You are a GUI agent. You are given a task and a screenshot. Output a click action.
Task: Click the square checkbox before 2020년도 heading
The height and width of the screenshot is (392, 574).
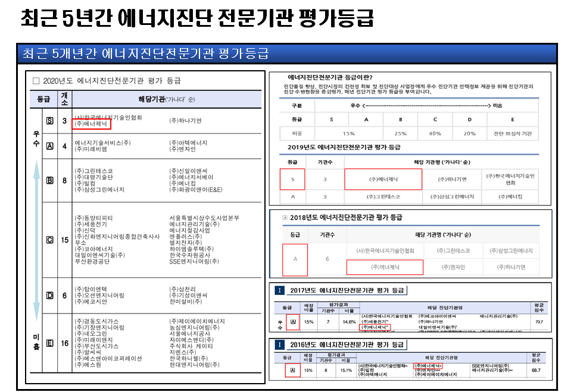click(x=36, y=81)
